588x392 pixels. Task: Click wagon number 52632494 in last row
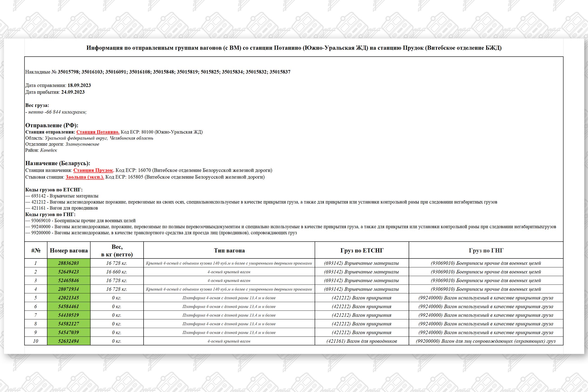click(x=69, y=341)
